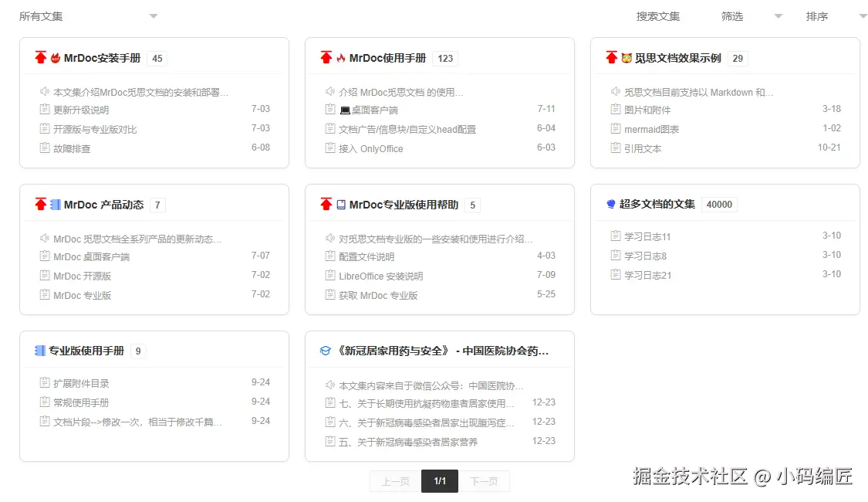Open document 图片和附件
The image size is (868, 502).
647,110
